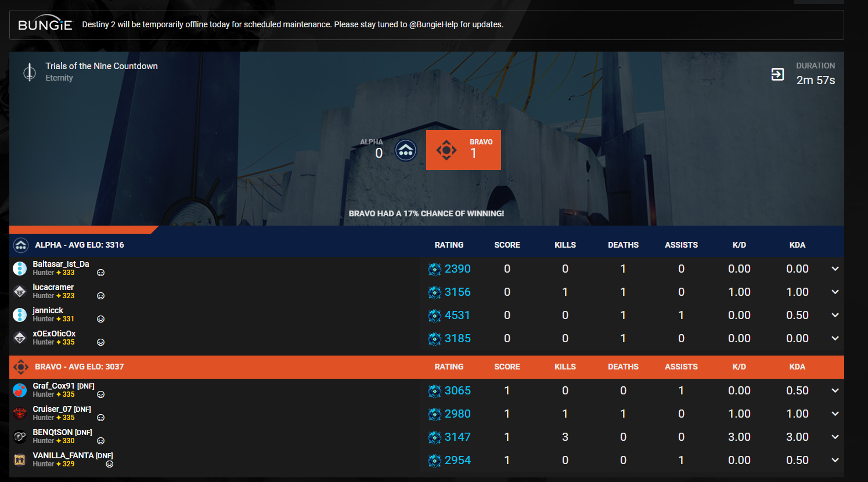This screenshot has width=868, height=482.
Task: Click xOExOticOx's rating value 3185
Action: [458, 338]
